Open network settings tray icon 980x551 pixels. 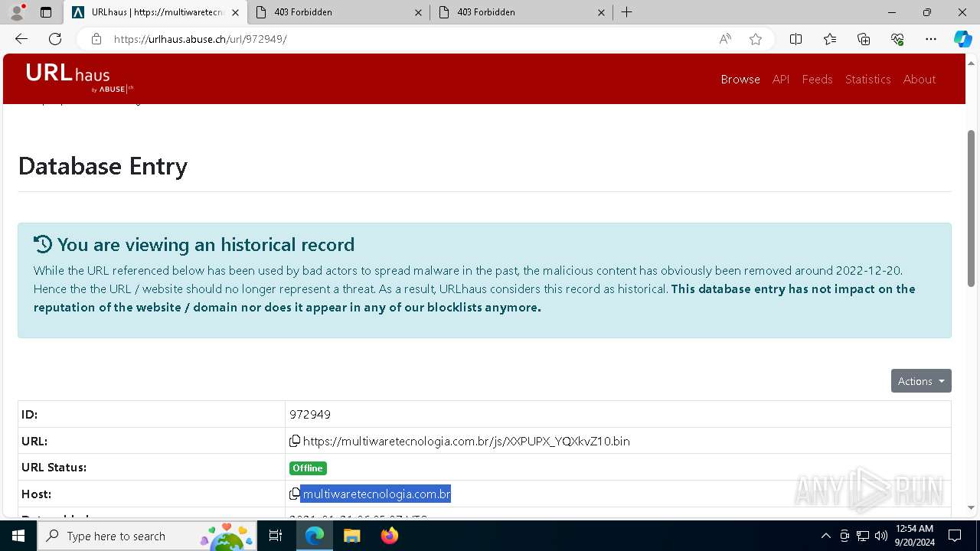click(x=862, y=536)
